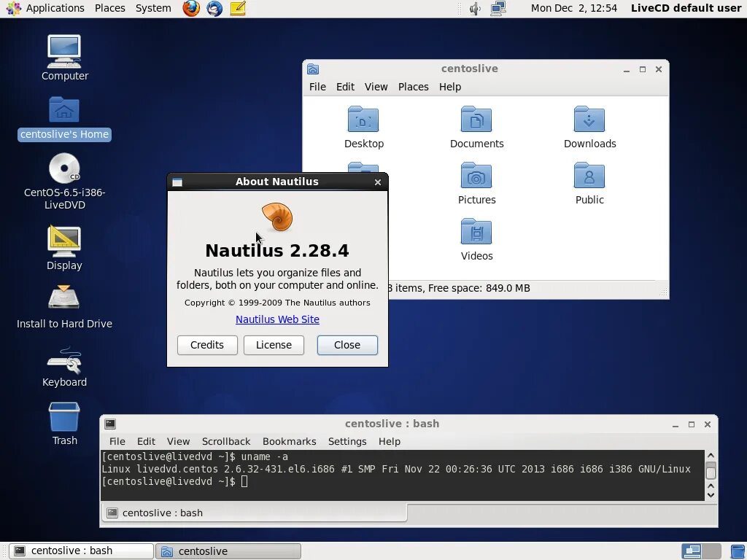Click the terminal command prompt cursor
This screenshot has height=560, width=747.
[244, 481]
